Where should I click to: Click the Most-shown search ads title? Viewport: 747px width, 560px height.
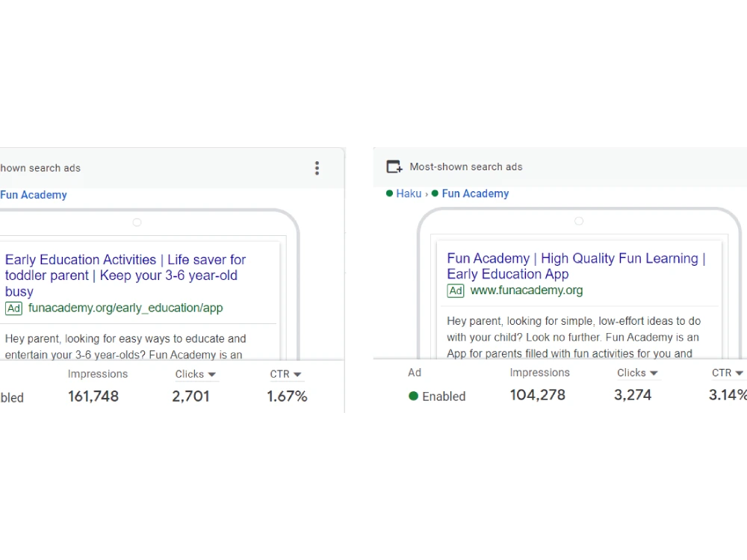click(x=466, y=167)
